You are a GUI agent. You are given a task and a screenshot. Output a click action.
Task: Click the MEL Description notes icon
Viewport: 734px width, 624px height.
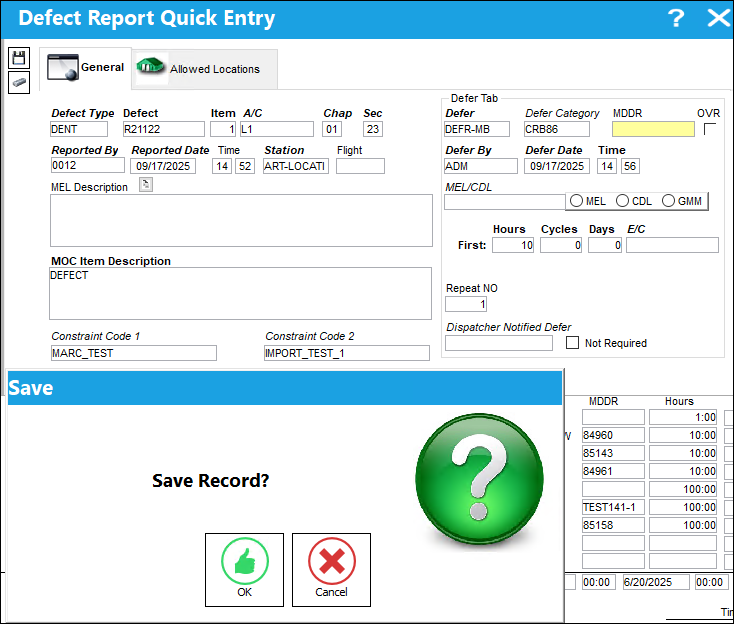pyautogui.click(x=146, y=185)
